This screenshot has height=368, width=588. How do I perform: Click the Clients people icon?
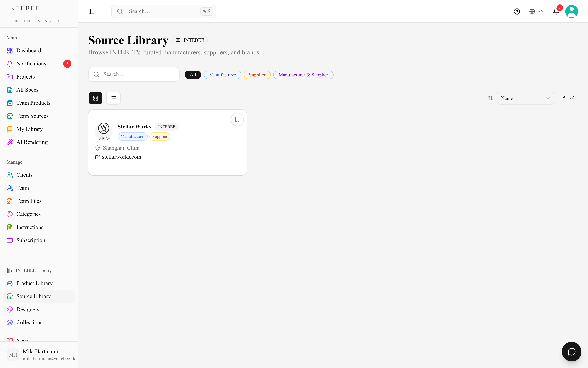(x=10, y=175)
